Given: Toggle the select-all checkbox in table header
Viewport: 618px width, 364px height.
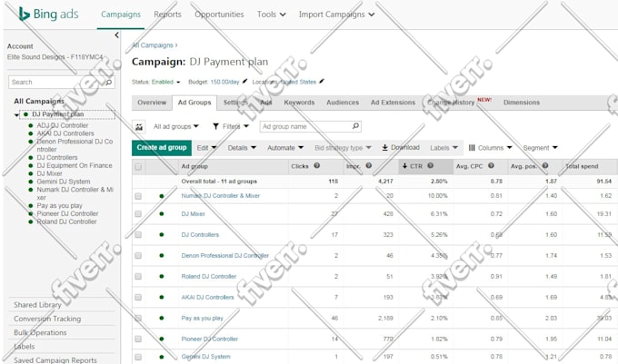Looking at the screenshot, I should pyautogui.click(x=138, y=166).
